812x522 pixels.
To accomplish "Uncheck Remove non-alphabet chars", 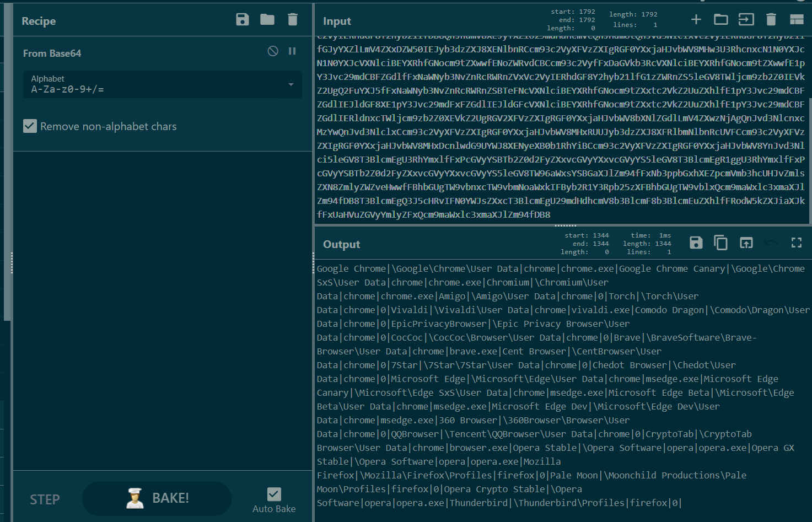I will click(x=30, y=126).
